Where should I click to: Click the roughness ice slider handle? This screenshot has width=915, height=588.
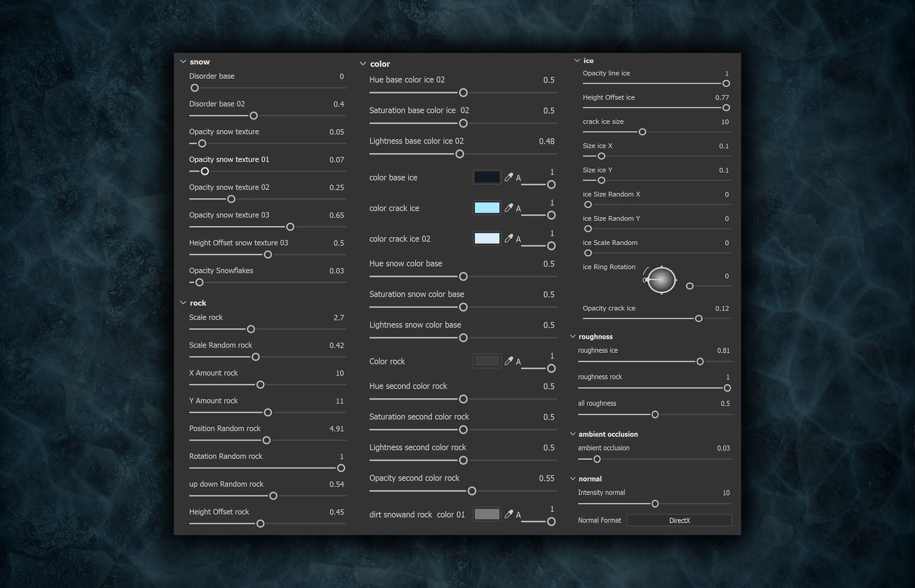coord(700,362)
